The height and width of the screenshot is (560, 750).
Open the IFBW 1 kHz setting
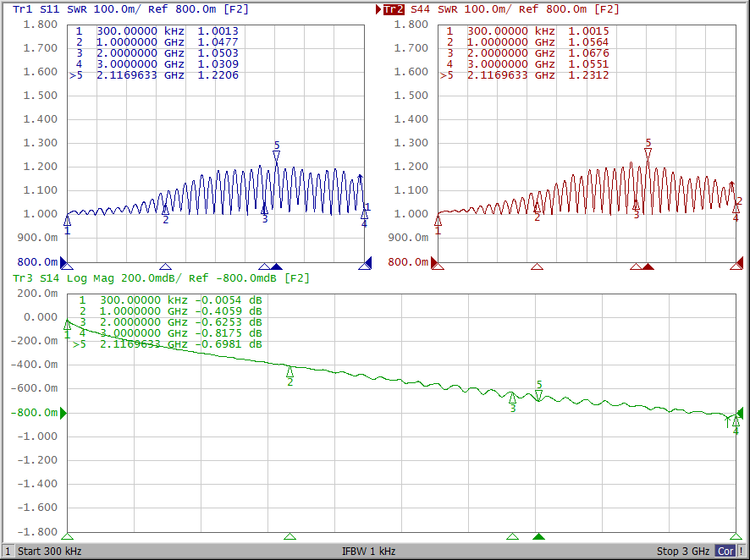pos(368,552)
